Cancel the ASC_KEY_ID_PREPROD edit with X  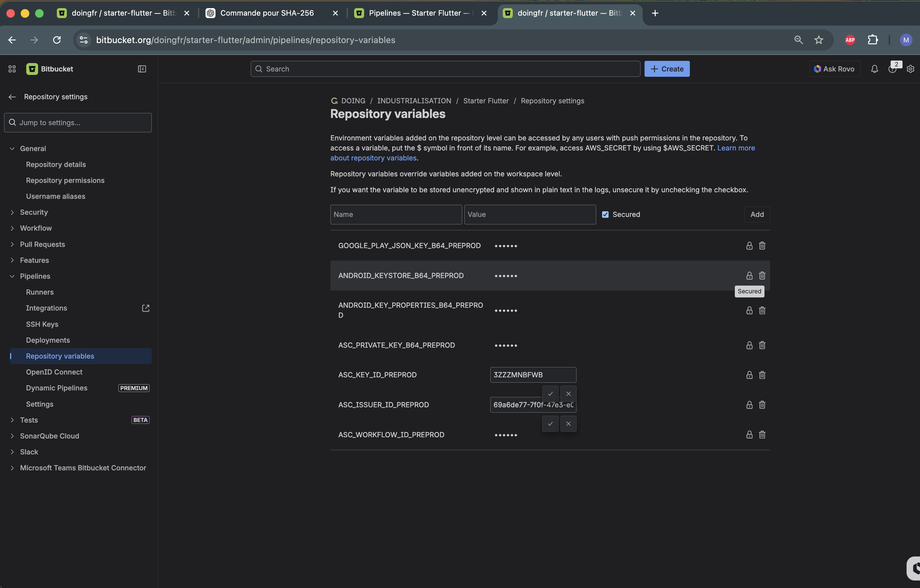pos(568,394)
